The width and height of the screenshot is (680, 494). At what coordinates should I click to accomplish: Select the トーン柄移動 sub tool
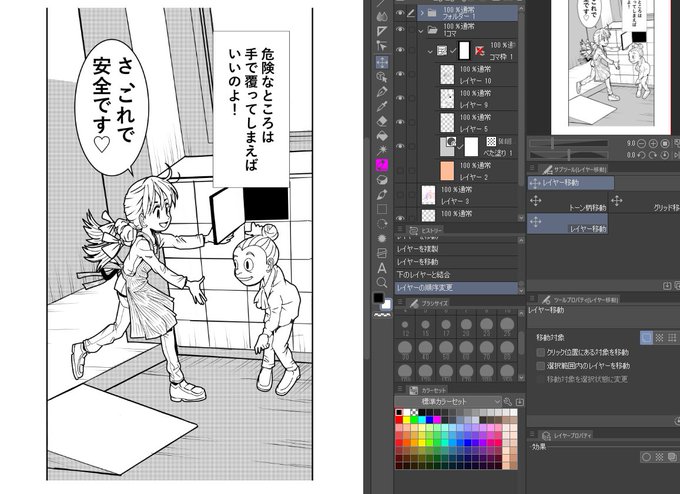(x=567, y=204)
